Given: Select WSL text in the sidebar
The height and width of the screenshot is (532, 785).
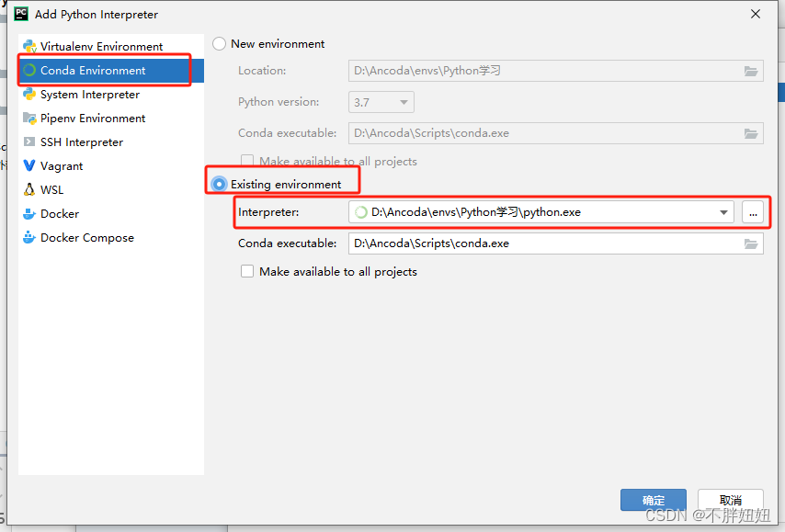Looking at the screenshot, I should (x=52, y=190).
